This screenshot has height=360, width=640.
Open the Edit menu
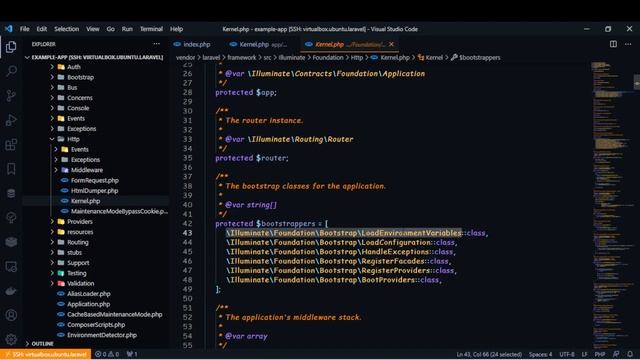[42, 29]
